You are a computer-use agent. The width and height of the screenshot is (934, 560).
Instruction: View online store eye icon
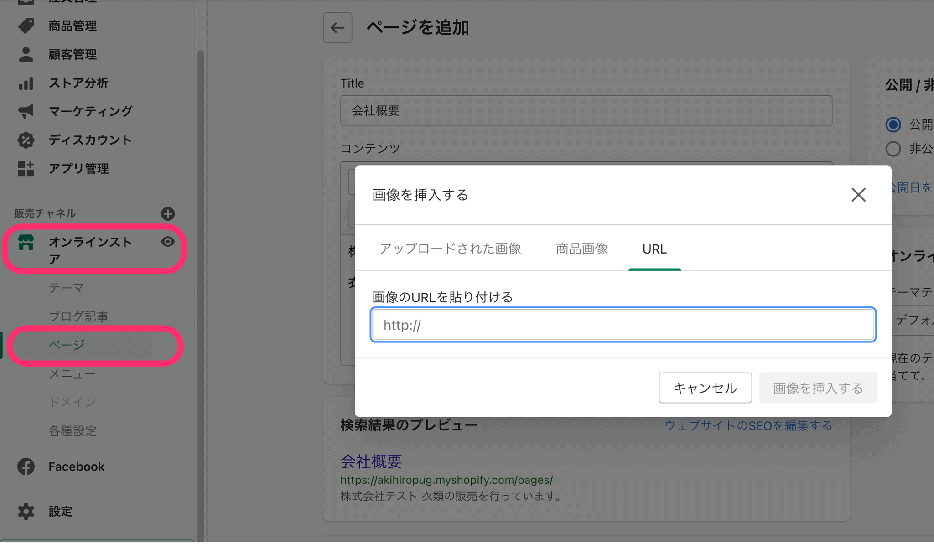(168, 242)
